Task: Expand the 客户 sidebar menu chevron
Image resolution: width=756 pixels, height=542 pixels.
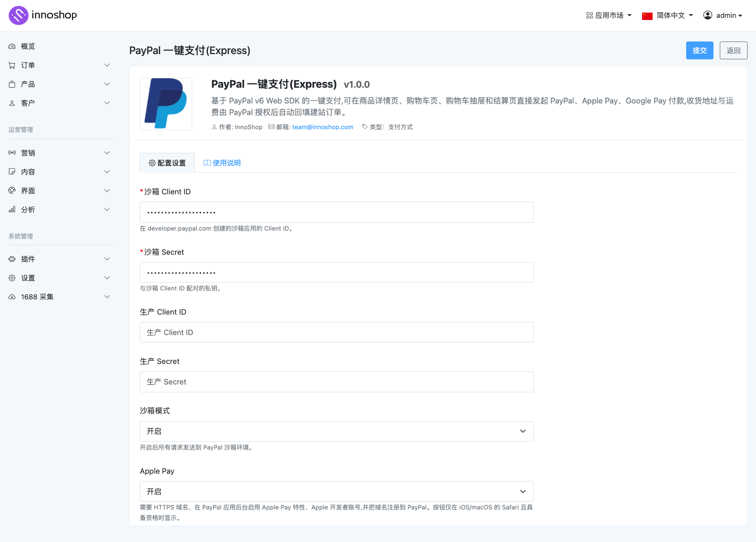Action: tap(107, 103)
